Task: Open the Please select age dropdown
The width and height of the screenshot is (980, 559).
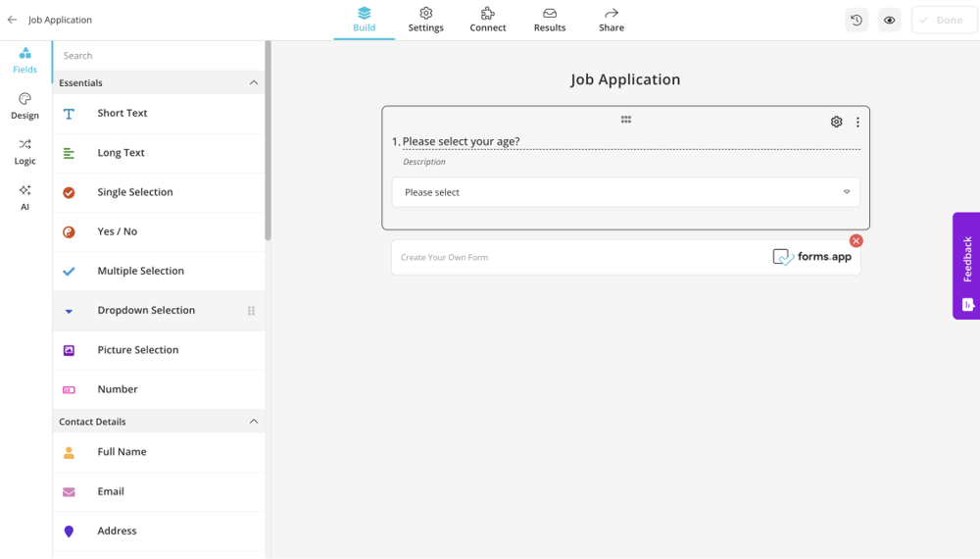Action: coord(625,192)
